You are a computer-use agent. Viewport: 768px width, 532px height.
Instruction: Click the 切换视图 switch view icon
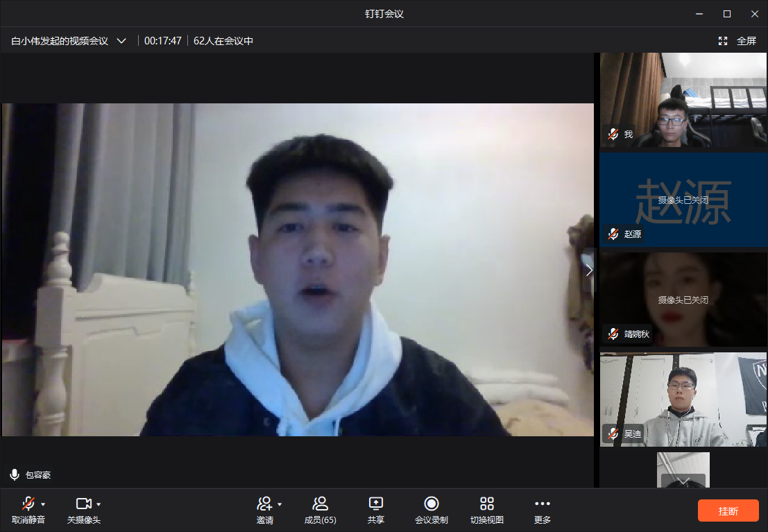(487, 504)
